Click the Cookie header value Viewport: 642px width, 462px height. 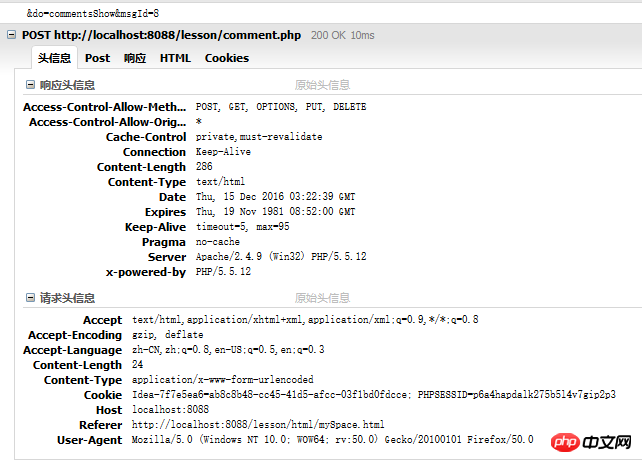[373, 395]
